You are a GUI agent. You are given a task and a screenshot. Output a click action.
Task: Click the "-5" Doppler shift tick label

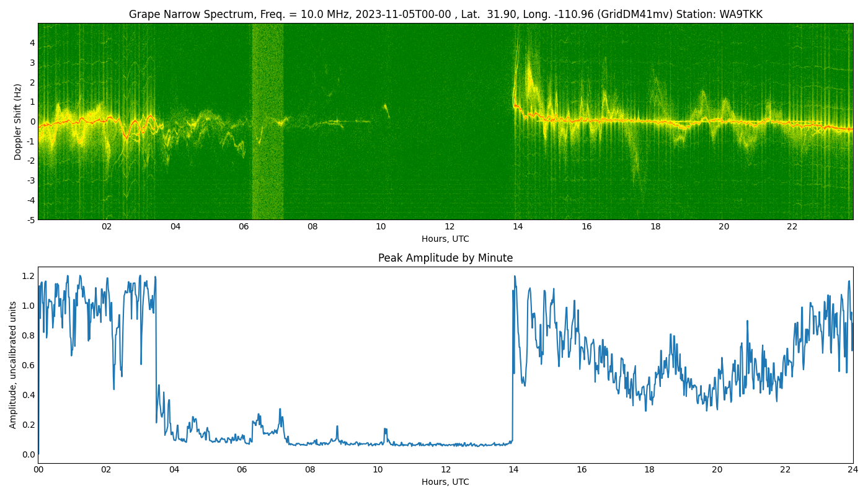[x=30, y=219]
